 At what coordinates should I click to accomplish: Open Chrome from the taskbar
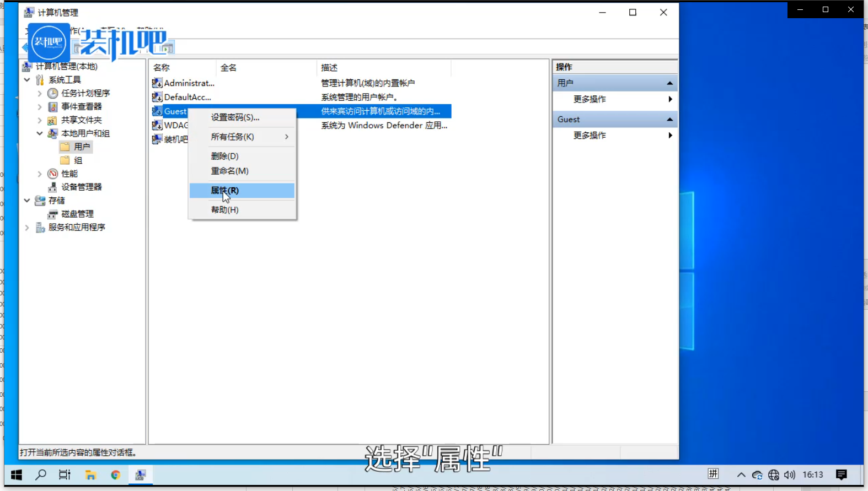pos(115,475)
